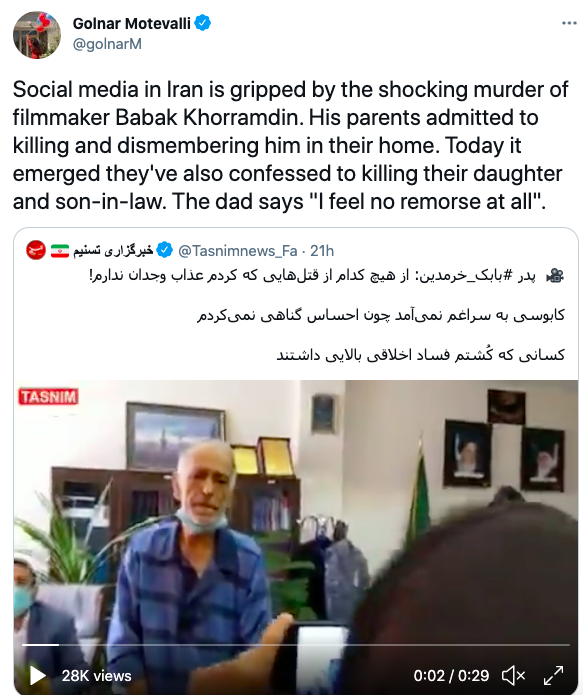Viewport: 583px width, 695px height.
Task: Click the Tasnim news red avatar icon
Action: point(36,250)
